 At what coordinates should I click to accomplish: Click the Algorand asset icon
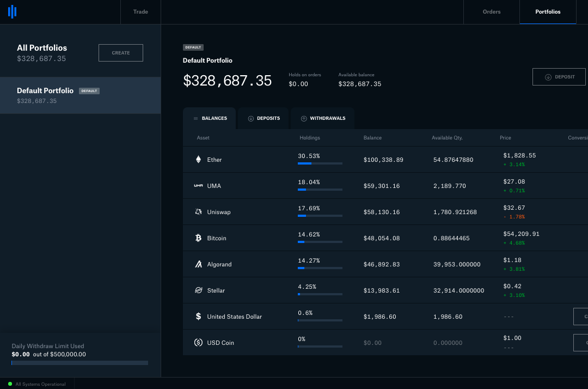coord(198,264)
